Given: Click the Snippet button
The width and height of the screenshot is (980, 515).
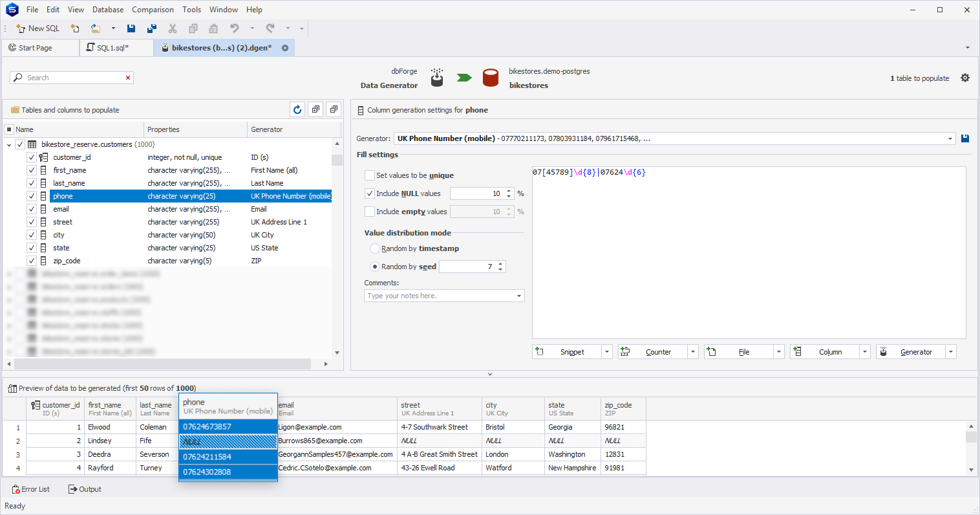Looking at the screenshot, I should click(567, 352).
